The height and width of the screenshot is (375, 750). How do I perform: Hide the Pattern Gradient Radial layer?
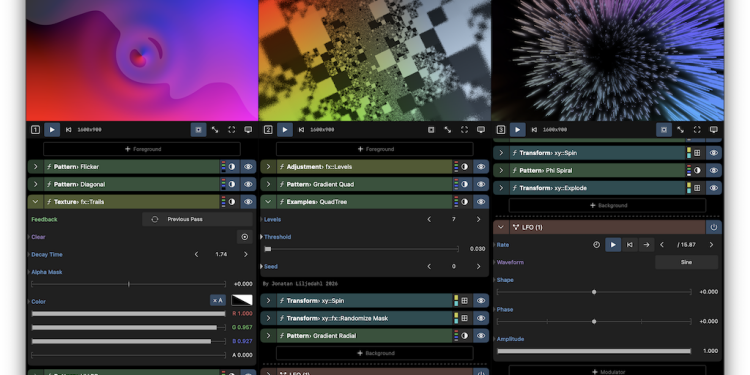pos(481,336)
